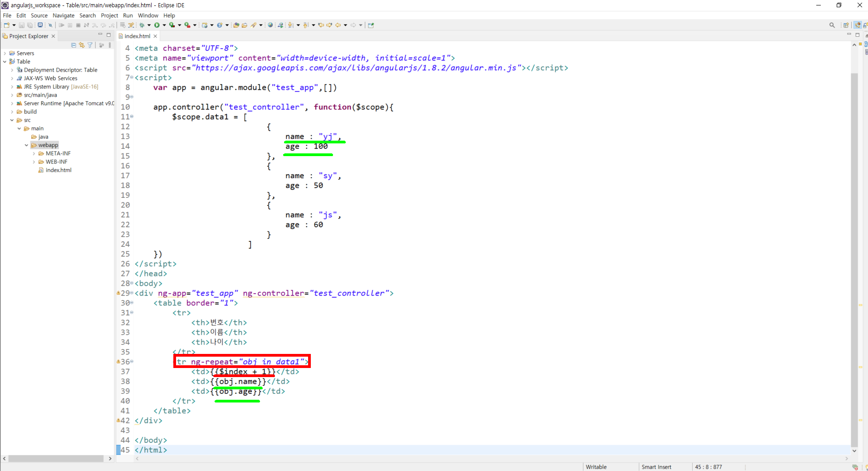Select the index.html editor tab
Viewport: 868px width, 471px height.
[137, 36]
